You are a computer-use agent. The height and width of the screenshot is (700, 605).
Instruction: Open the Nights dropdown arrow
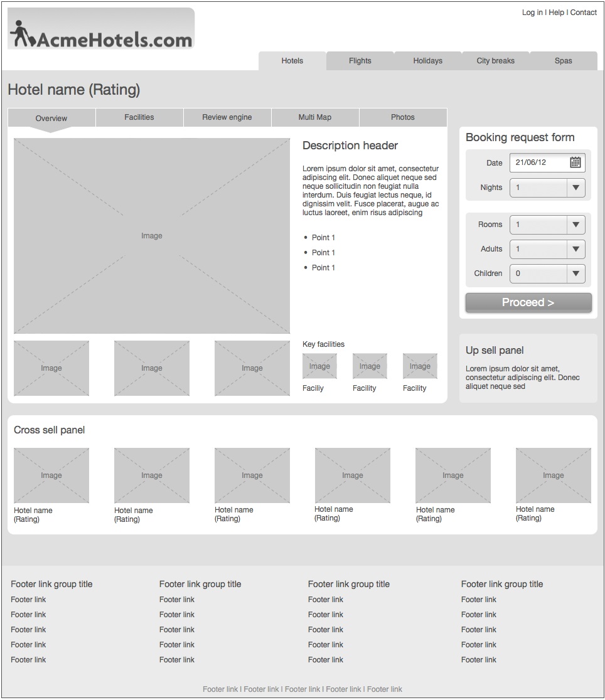pos(576,187)
